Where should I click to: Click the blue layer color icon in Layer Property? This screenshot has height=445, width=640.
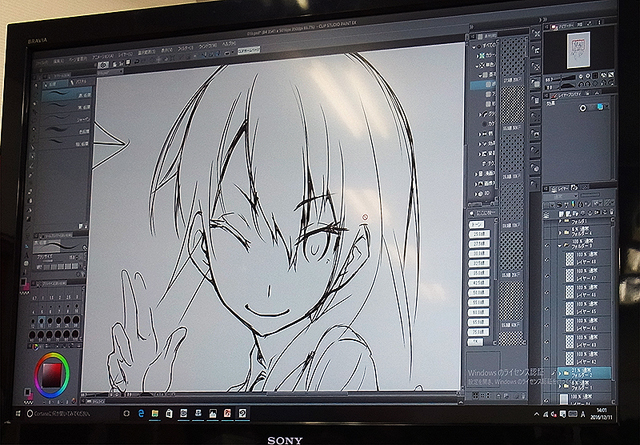(x=600, y=106)
